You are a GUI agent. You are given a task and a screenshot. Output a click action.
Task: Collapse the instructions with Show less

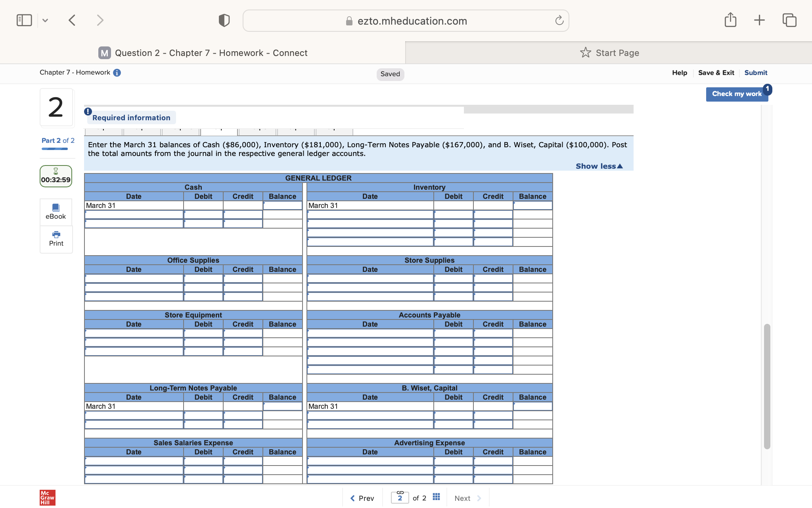point(598,166)
